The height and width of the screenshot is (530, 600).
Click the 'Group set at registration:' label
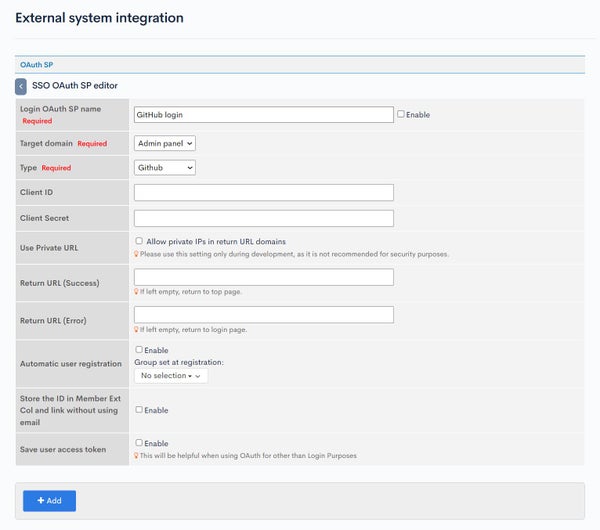[179, 362]
